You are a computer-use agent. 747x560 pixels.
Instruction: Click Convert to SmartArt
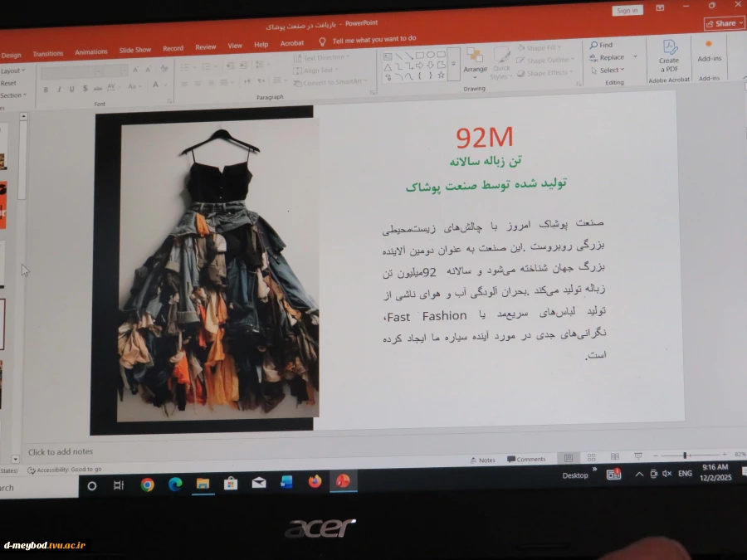(x=330, y=82)
